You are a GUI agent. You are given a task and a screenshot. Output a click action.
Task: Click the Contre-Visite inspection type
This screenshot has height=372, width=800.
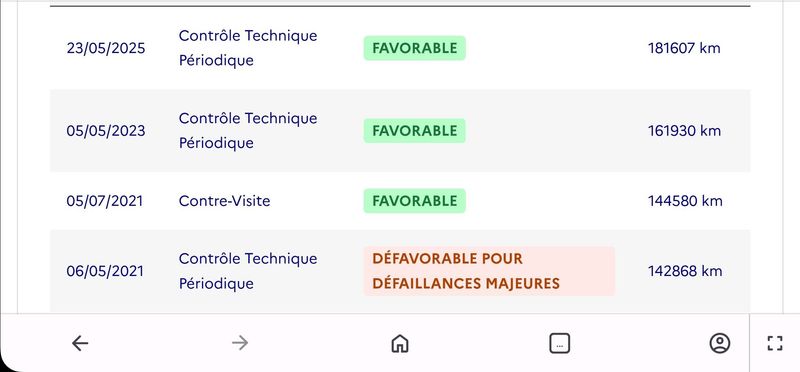[x=224, y=201]
